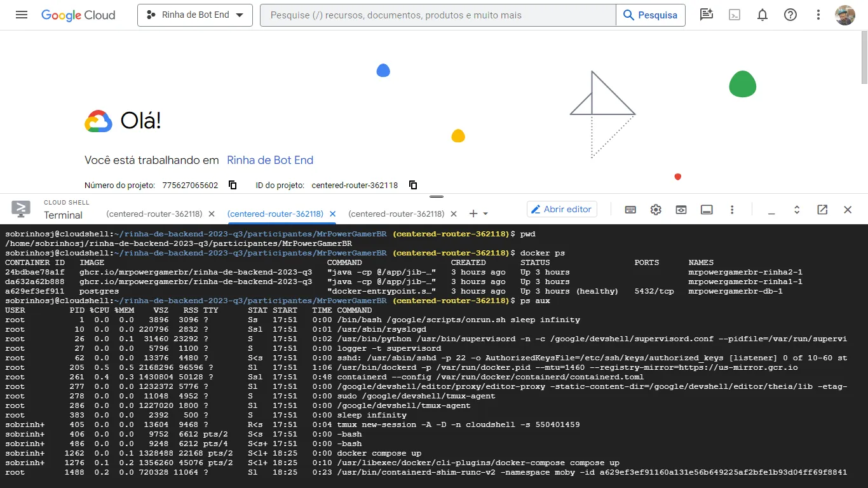Close the second terminal tab
This screenshot has width=868, height=488.
[x=332, y=214]
